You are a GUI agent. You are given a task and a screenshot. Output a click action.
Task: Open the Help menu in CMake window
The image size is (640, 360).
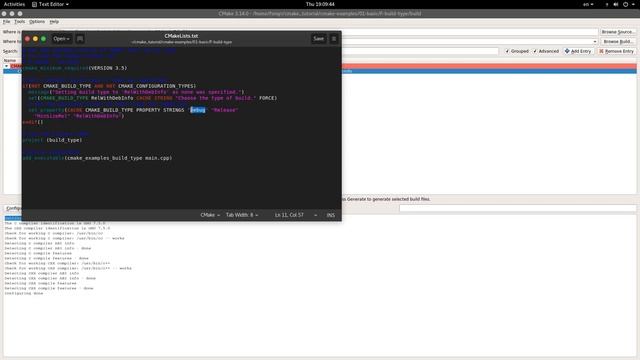click(54, 22)
